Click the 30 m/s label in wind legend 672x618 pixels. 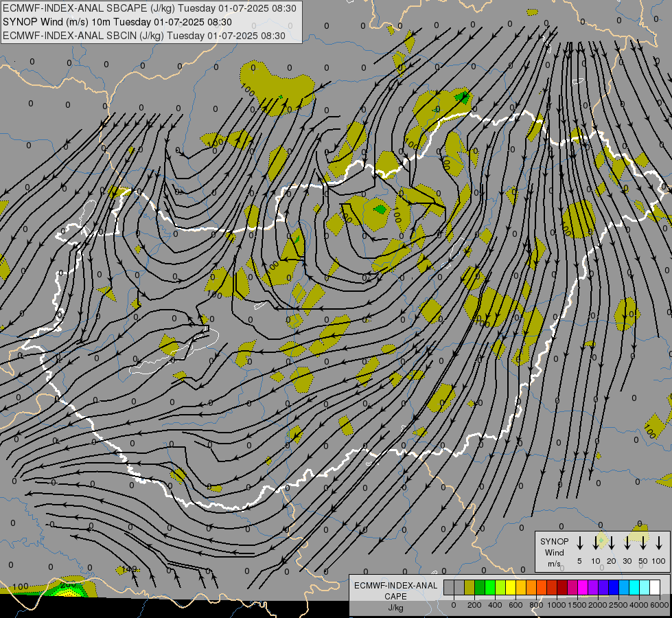pyautogui.click(x=627, y=561)
